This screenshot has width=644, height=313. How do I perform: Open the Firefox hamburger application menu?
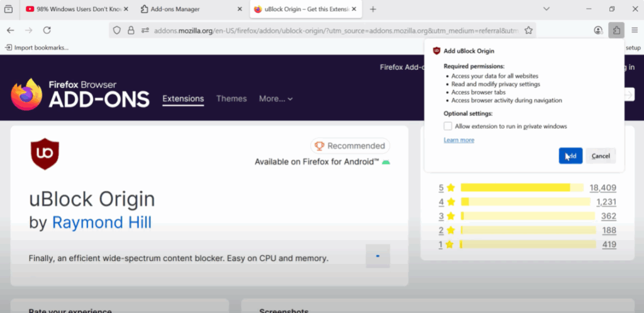pyautogui.click(x=635, y=30)
